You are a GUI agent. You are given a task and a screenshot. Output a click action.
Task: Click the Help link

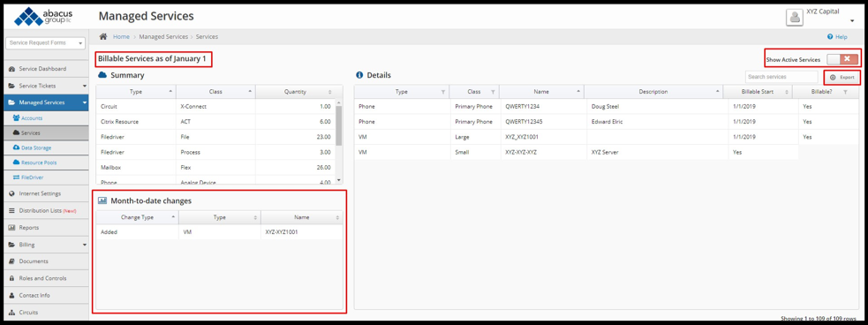click(x=841, y=37)
